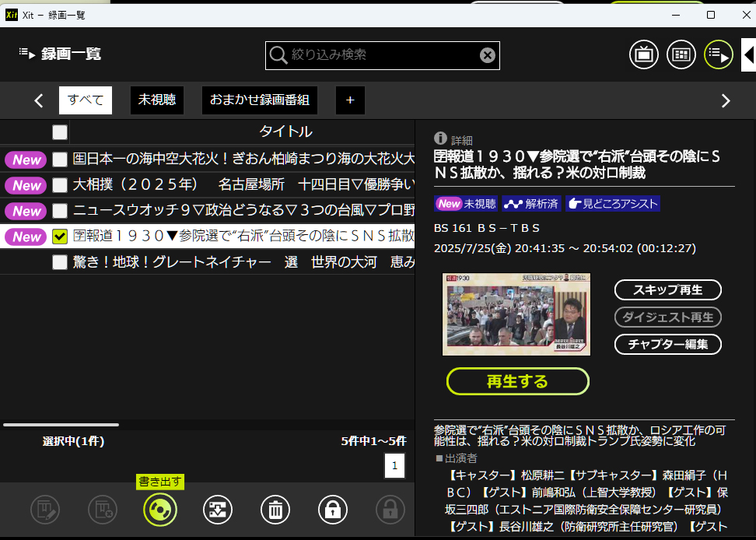Click the closed padlock protect icon
Screen dimensions: 756x540
333,510
